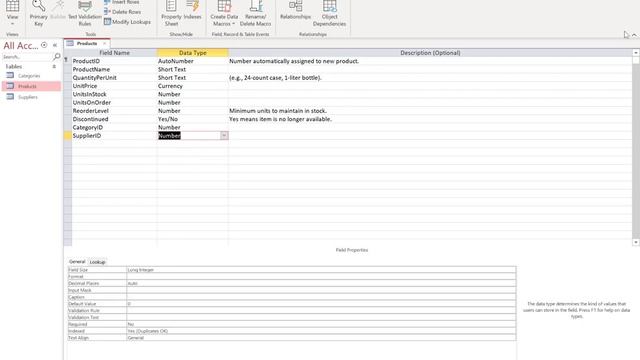Click Delete Rows in the ribbon
Image resolution: width=640 pixels, height=360 pixels.
point(122,12)
